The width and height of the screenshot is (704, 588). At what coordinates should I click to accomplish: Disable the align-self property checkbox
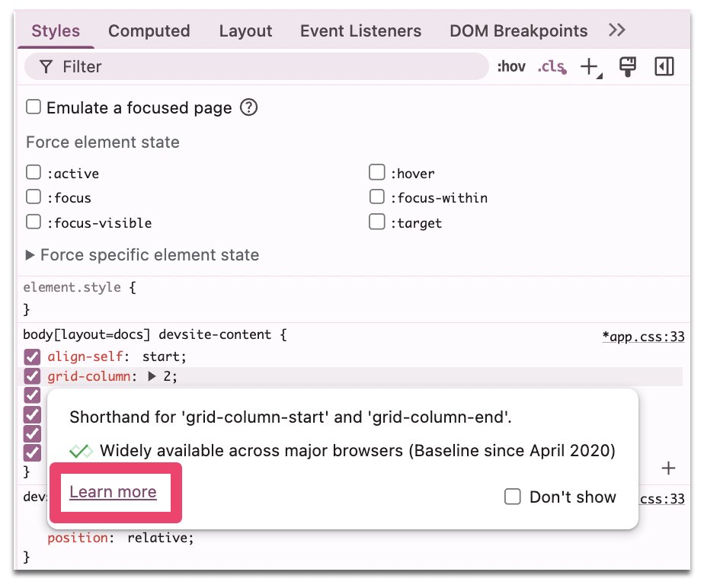tap(31, 356)
